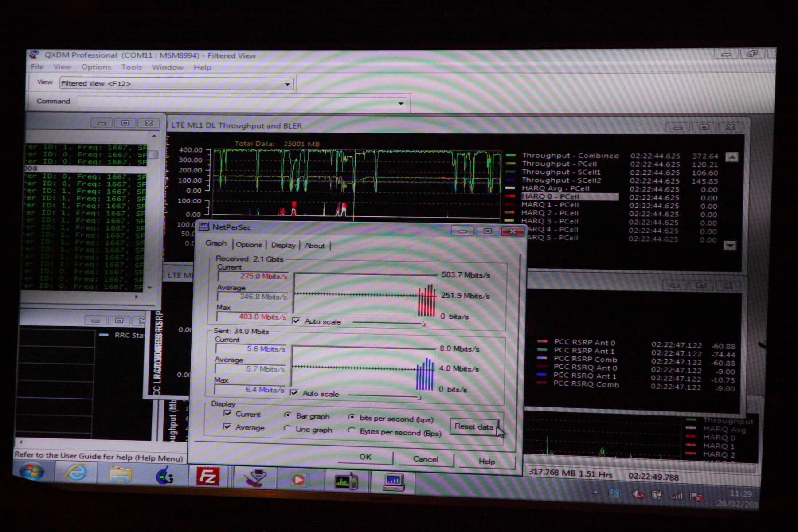Select the Bar graph radio option

pos(287,415)
